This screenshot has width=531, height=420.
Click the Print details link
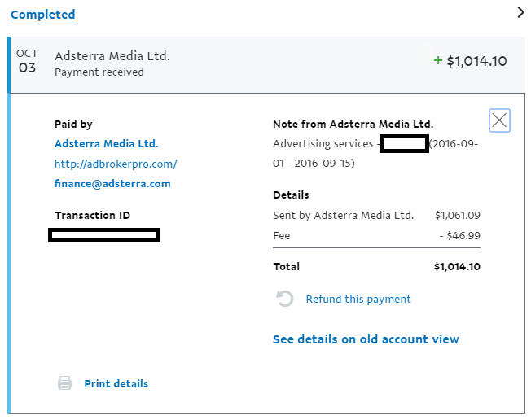[x=116, y=383]
